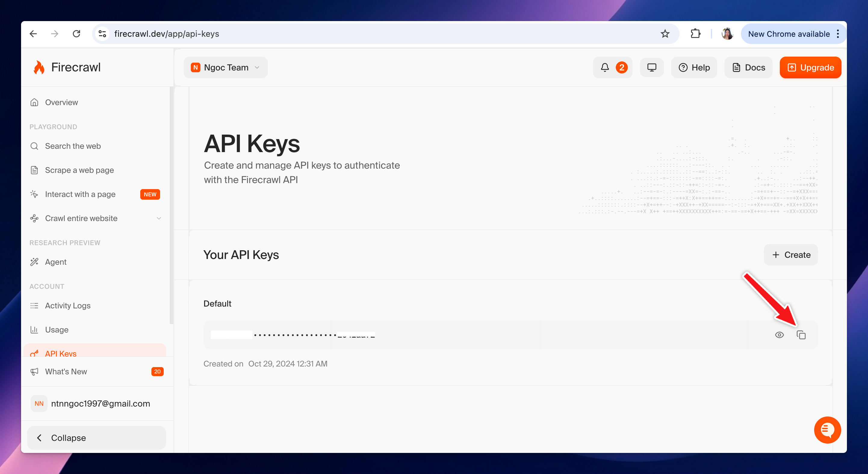Bookmark page with star icon
This screenshot has height=474, width=868.
tap(665, 34)
